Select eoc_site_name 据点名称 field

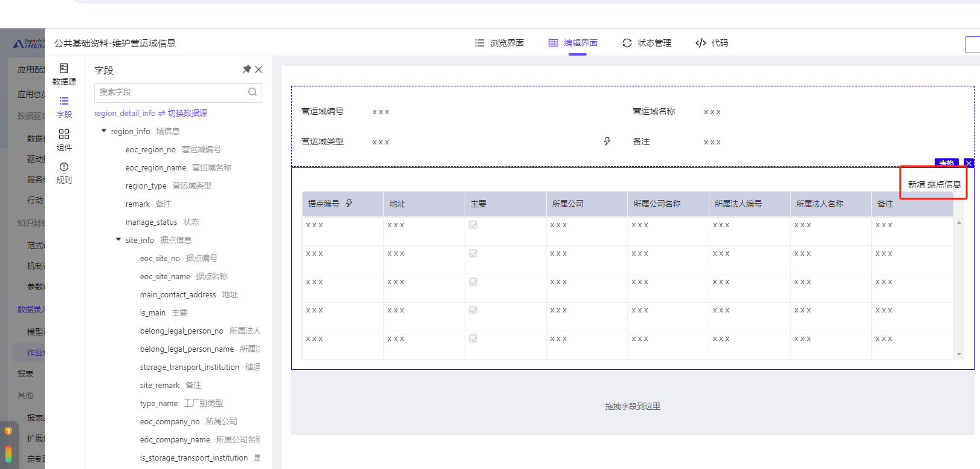184,276
